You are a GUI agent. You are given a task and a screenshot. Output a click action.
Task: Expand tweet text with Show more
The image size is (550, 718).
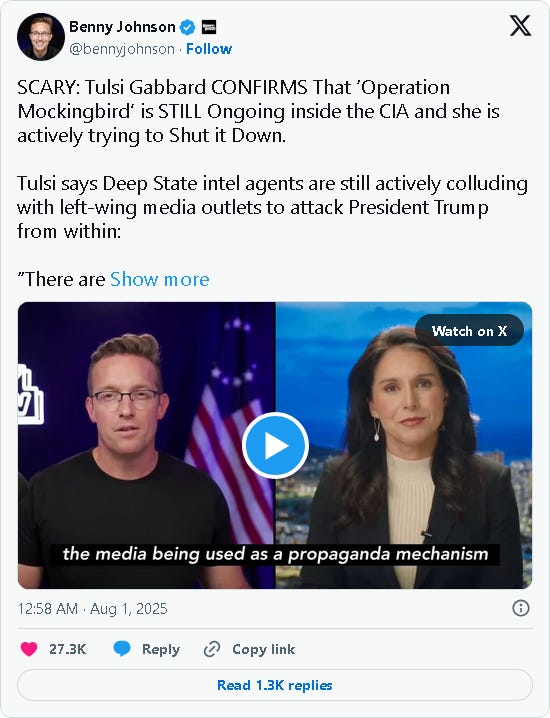[160, 279]
